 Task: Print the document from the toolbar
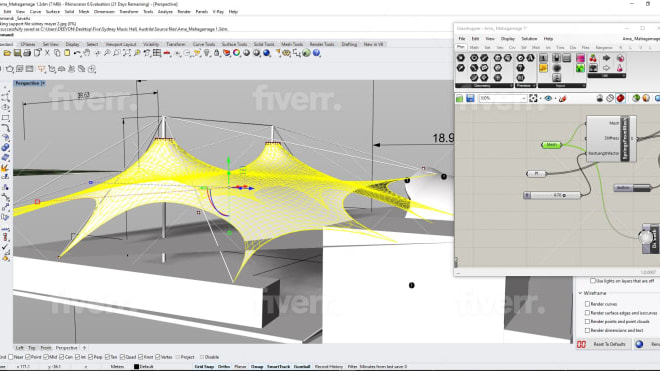coord(27,53)
